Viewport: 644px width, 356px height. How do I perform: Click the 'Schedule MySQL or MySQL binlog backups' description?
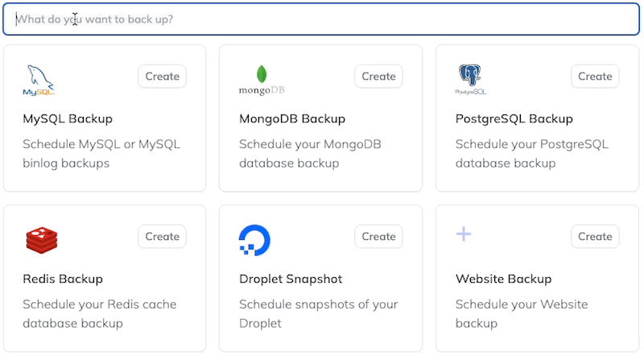click(101, 154)
